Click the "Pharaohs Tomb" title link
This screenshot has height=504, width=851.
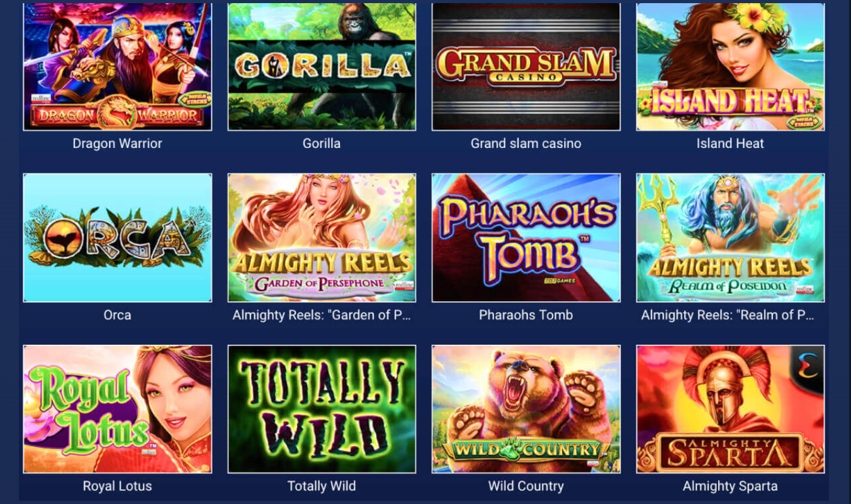[x=526, y=315]
